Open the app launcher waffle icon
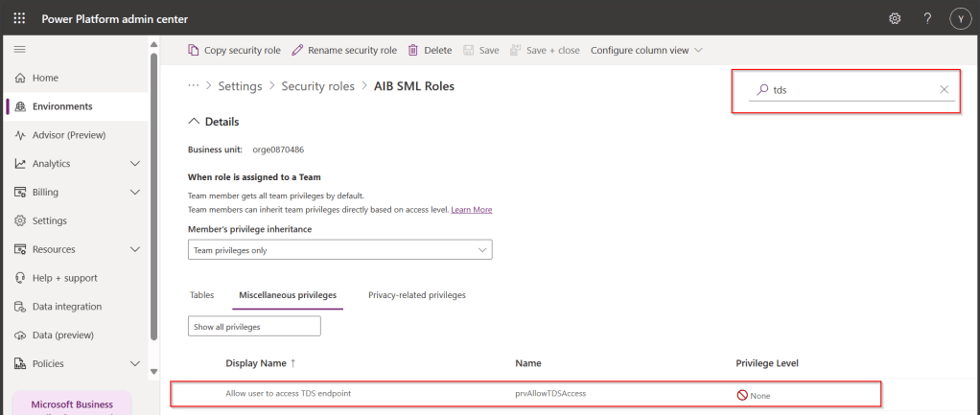 [19, 18]
